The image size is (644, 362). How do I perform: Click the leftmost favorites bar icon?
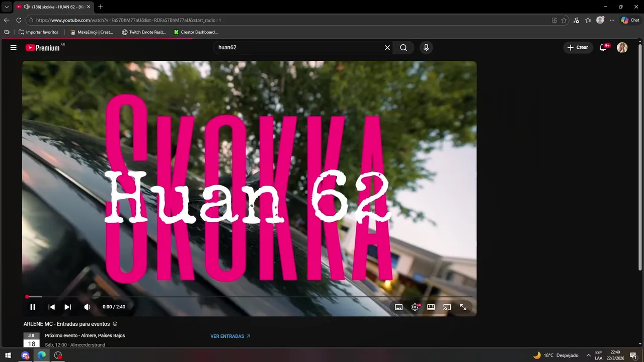click(x=7, y=32)
